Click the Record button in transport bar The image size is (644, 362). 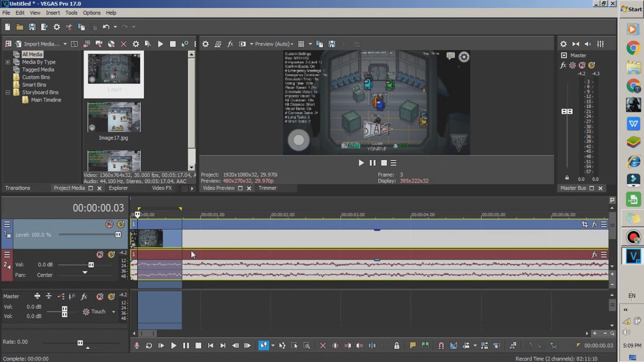(x=136, y=345)
